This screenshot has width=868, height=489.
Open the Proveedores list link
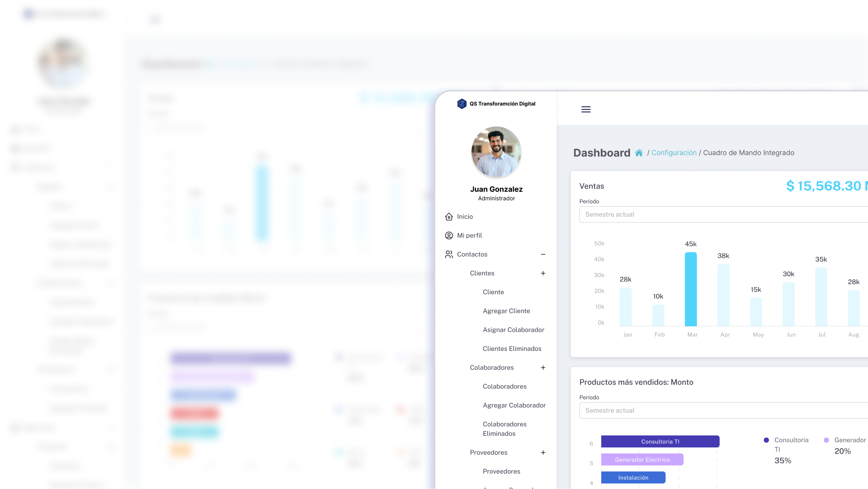(x=501, y=471)
